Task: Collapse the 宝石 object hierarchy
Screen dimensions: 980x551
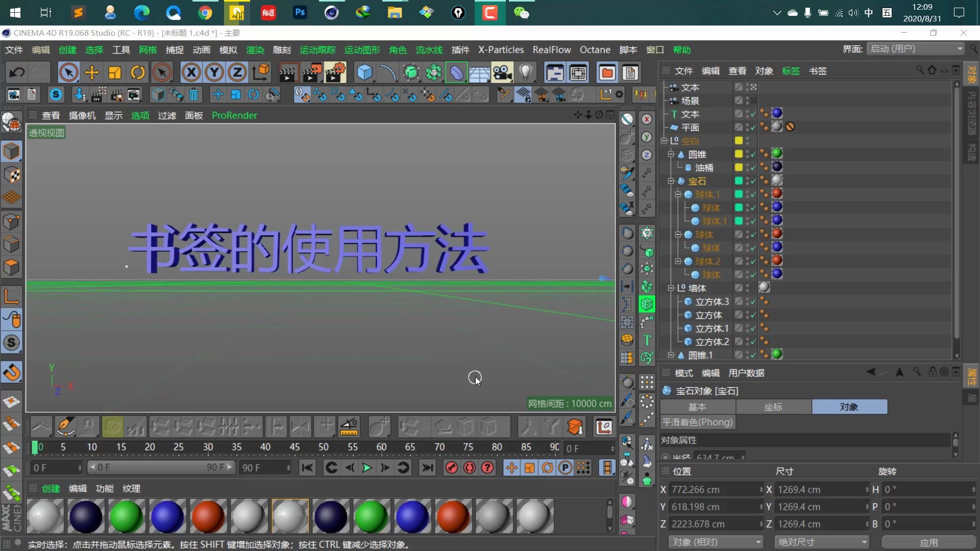Action: tap(671, 181)
